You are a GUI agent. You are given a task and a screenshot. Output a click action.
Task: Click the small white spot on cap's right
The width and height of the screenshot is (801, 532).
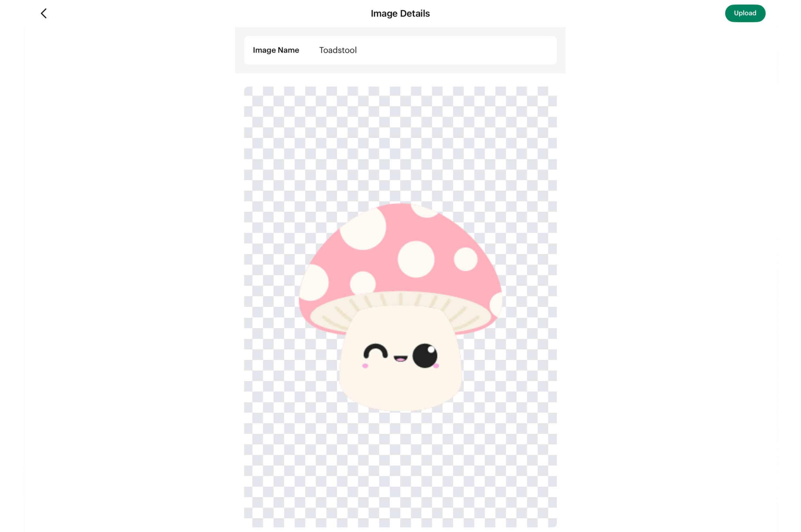tap(466, 259)
